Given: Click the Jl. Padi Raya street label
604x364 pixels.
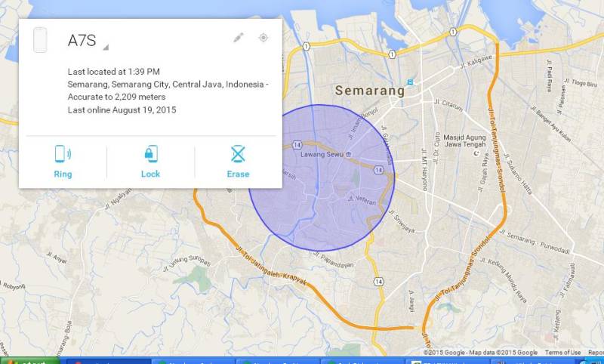Looking at the screenshot, I should [x=549, y=76].
